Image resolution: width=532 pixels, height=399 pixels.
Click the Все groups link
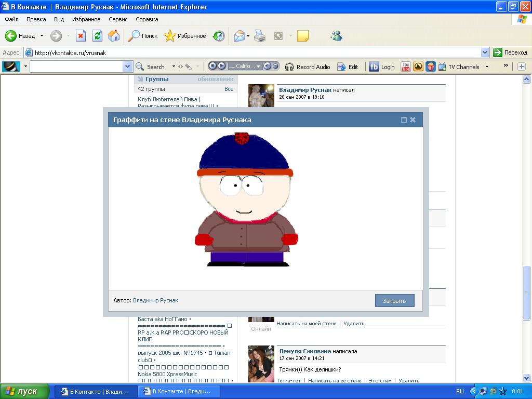[229, 89]
